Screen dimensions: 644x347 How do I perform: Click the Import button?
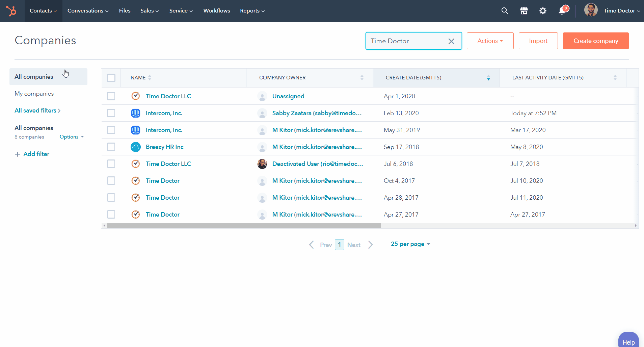(538, 41)
